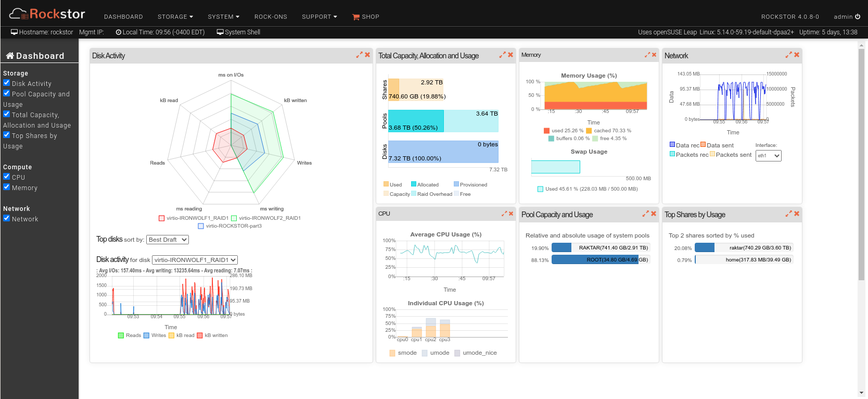868x399 pixels.
Task: Open the shopping cart Shop icon
Action: pos(356,17)
